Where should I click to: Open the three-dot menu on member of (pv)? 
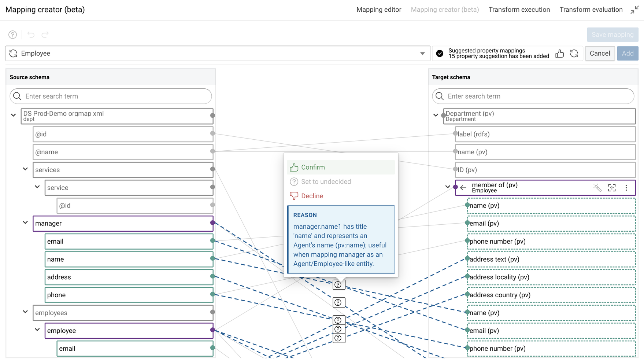click(x=626, y=187)
